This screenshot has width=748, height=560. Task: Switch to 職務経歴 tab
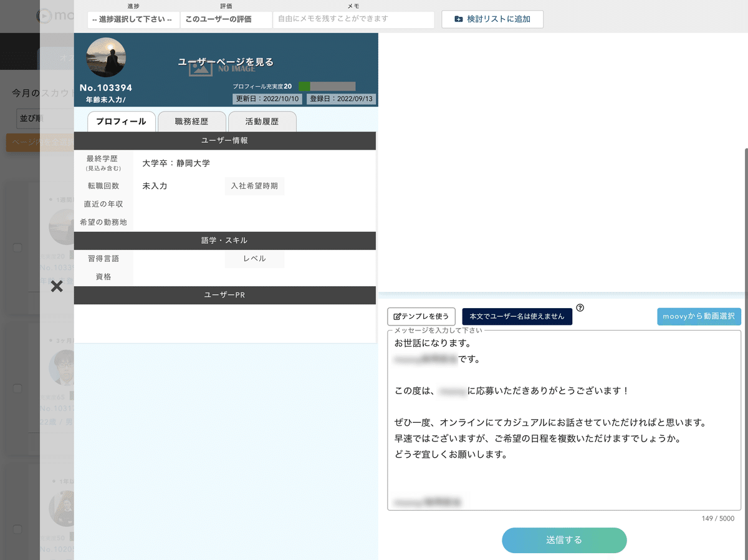192,122
